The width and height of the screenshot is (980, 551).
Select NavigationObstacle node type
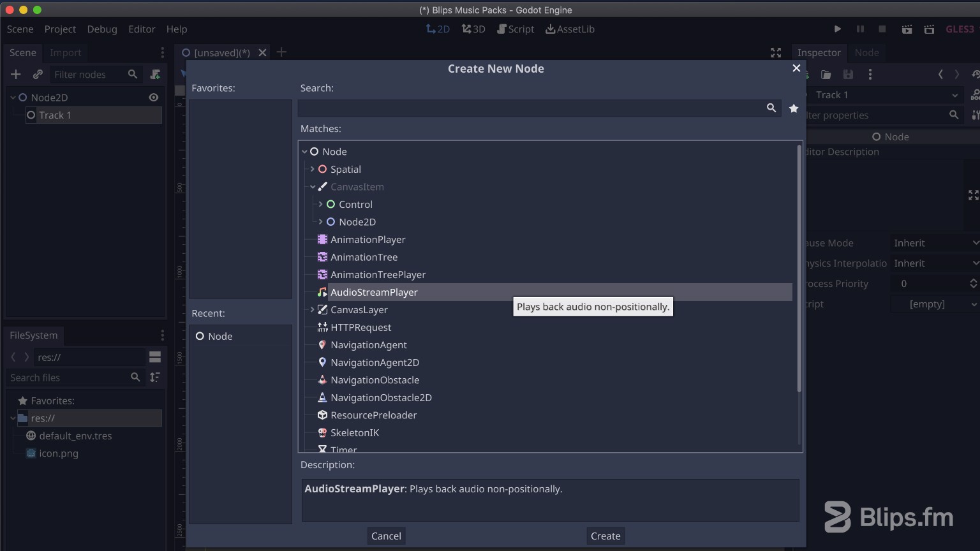pyautogui.click(x=375, y=380)
